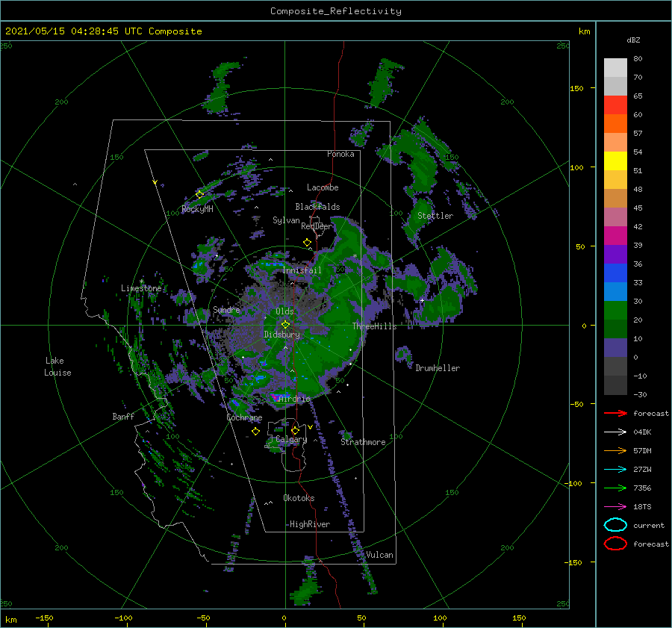
Task: Click the bright green 20-30 dBZ swatch
Action: (x=615, y=311)
